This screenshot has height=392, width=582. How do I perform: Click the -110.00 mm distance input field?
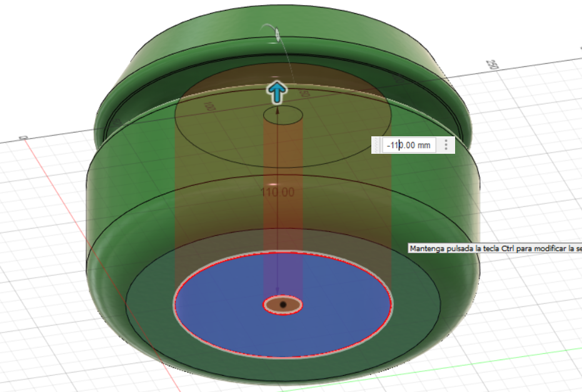409,145
